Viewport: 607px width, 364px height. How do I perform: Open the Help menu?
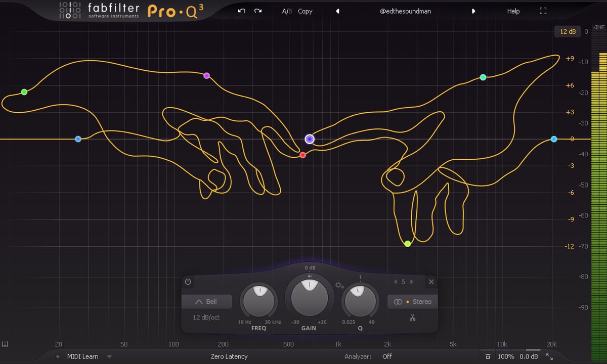pyautogui.click(x=513, y=11)
